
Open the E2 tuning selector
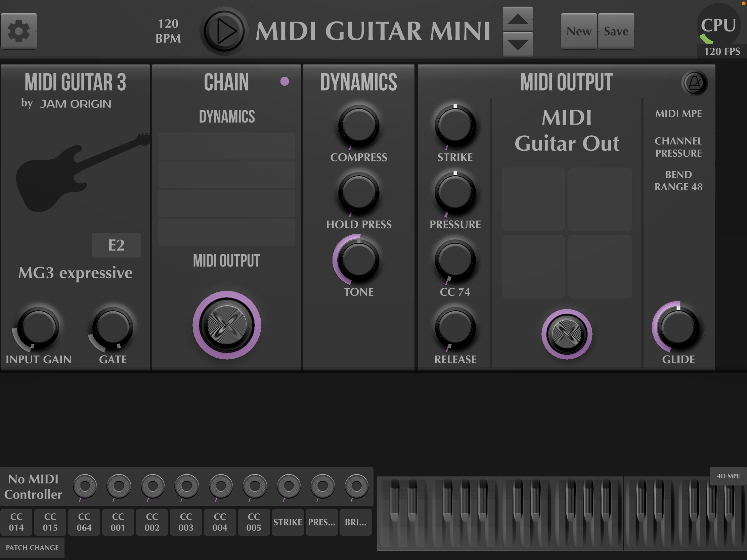[117, 245]
